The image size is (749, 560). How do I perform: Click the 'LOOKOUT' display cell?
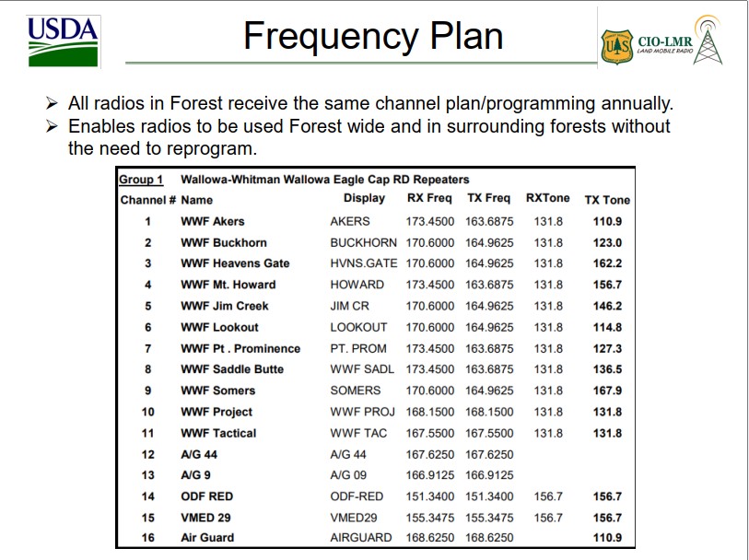(358, 328)
